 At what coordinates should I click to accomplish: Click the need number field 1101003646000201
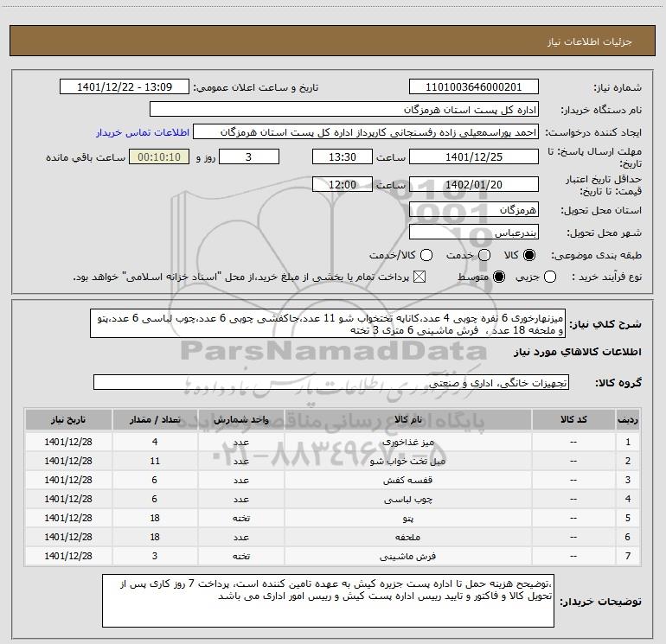coord(474,87)
